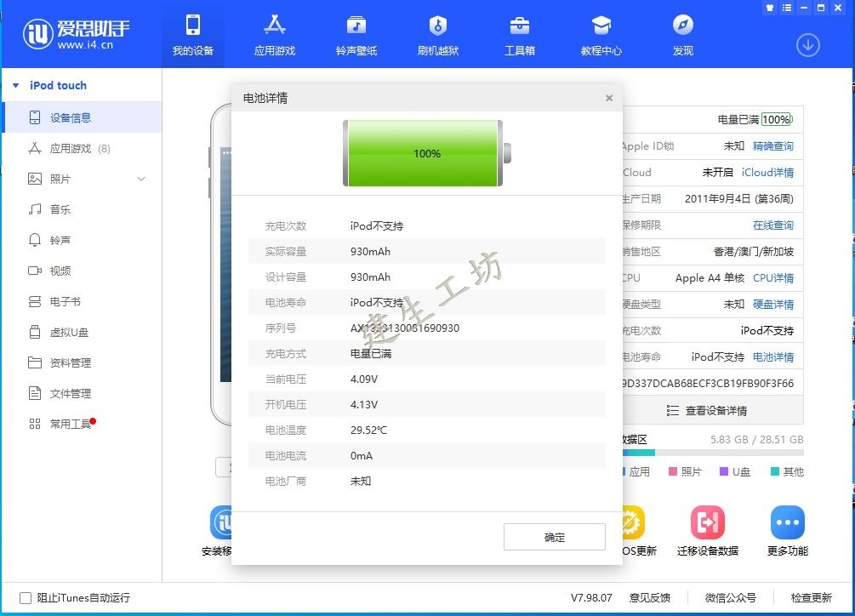The height and width of the screenshot is (616, 855).
Task: Click the storage usage bar
Action: pos(713,453)
